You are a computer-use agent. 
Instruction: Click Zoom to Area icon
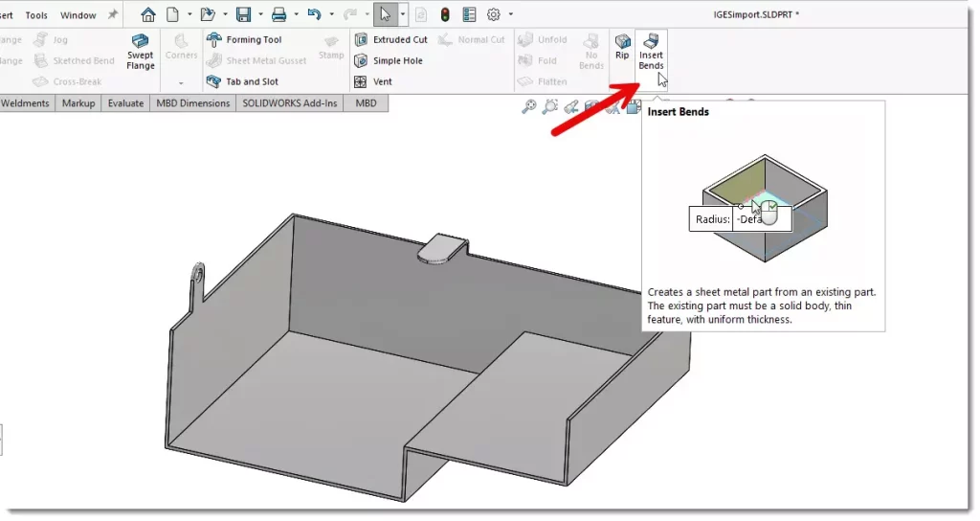(x=549, y=107)
